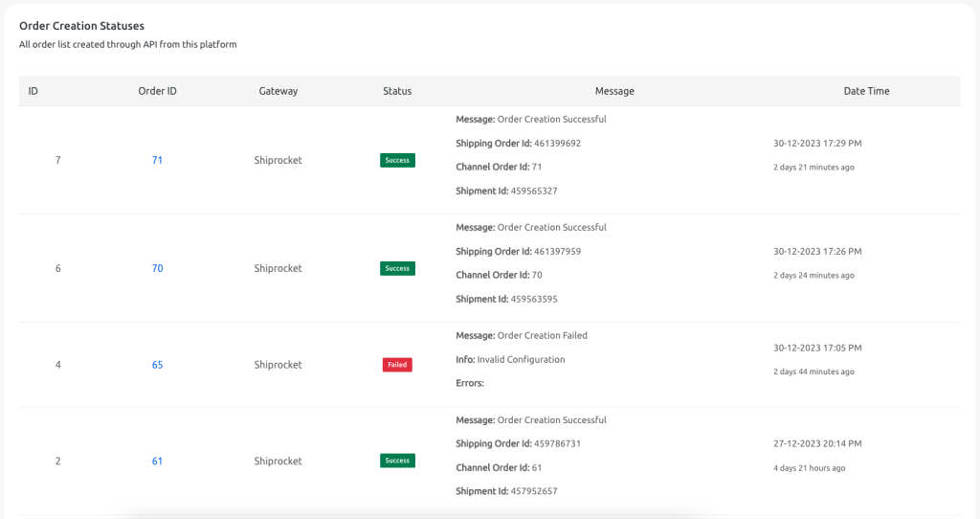Select the Status column header

(x=397, y=91)
